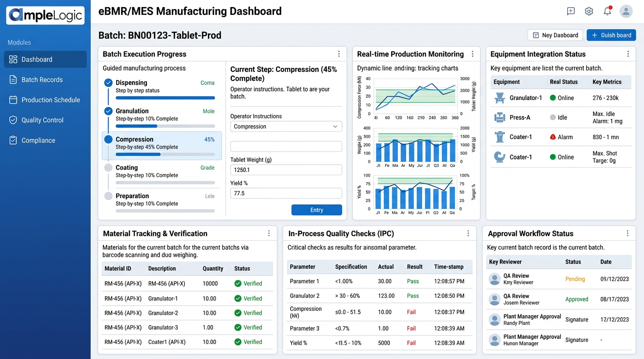The image size is (644, 359).
Task: Open Batch Execution Progress options menu
Action: pos(339,54)
